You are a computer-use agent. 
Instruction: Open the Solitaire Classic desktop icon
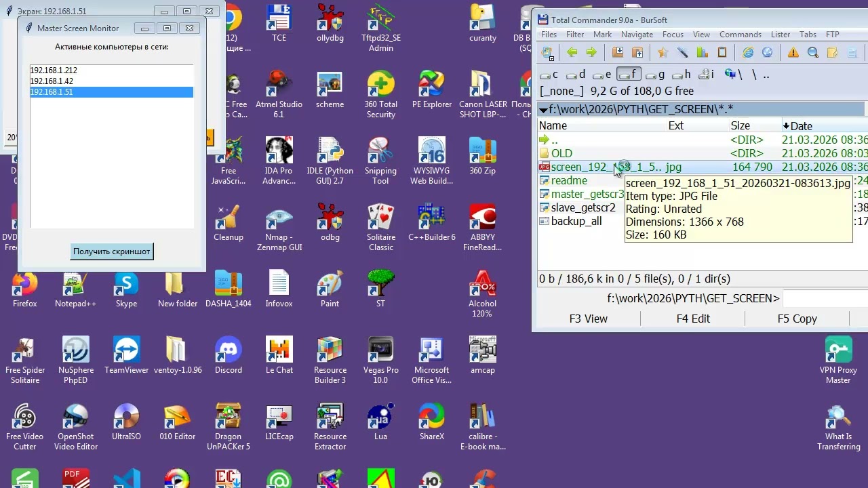(x=381, y=228)
